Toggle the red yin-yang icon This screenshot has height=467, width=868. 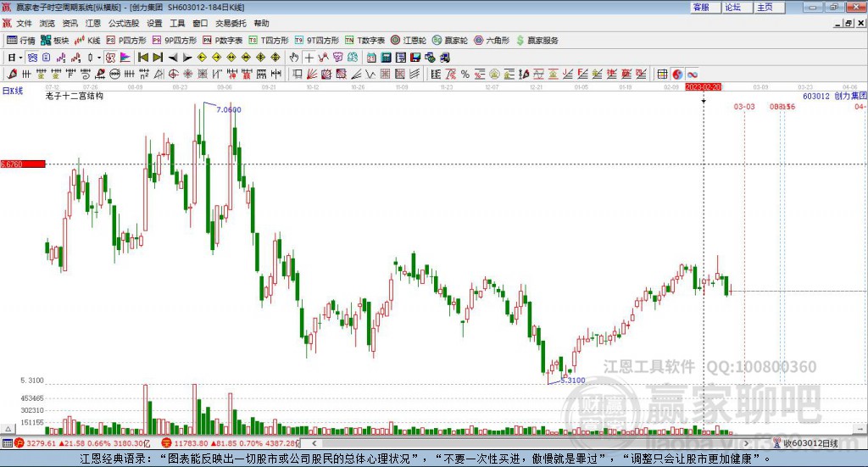click(677, 74)
